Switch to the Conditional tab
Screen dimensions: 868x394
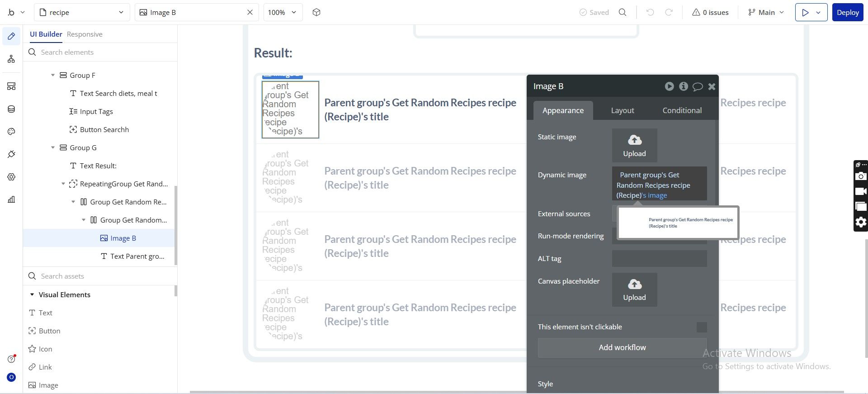pyautogui.click(x=682, y=110)
